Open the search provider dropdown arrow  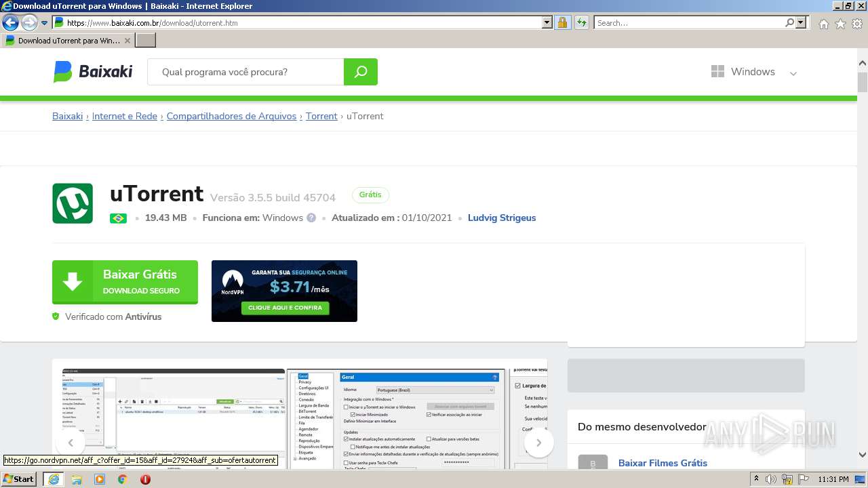[801, 23]
